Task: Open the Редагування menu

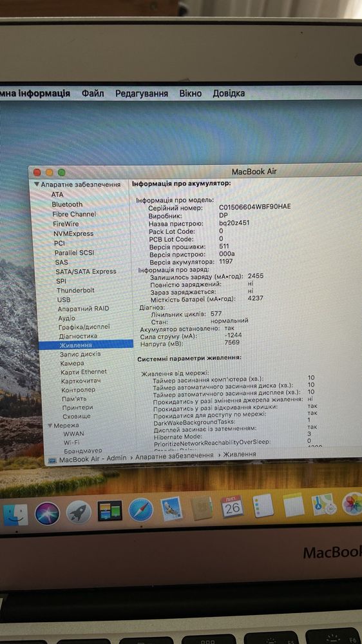Action: pyautogui.click(x=142, y=93)
